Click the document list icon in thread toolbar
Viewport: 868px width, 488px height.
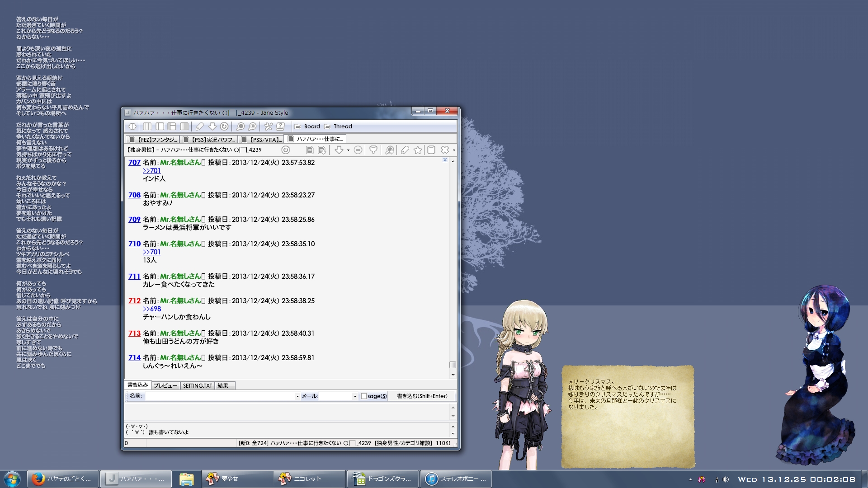click(x=310, y=150)
